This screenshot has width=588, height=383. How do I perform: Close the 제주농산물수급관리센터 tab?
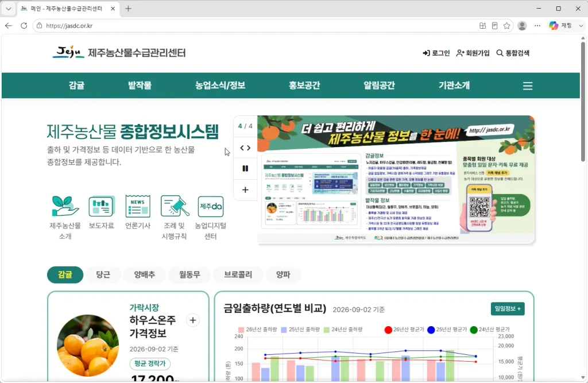pos(113,8)
